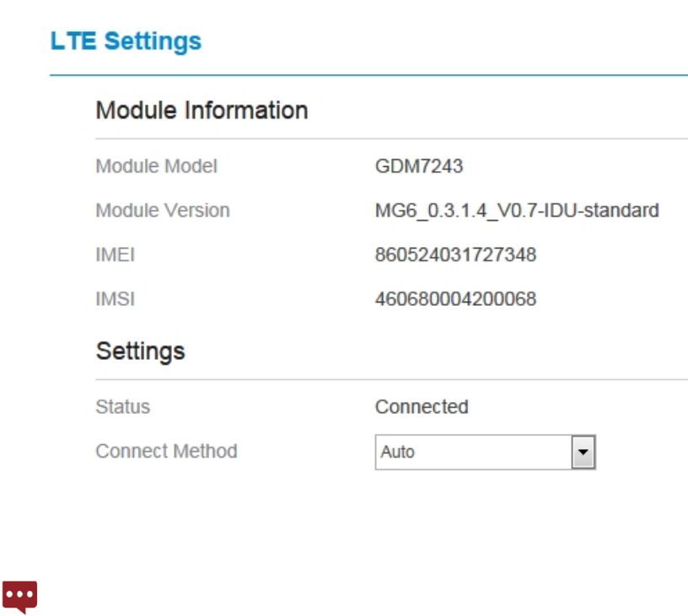Click the IMEI label
Screen dimensions: 688x616
(x=116, y=254)
